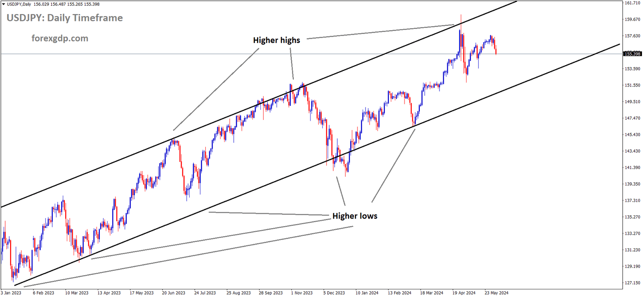644x297 pixels.
Task: Click the 149.510 price axis label
Action: click(x=632, y=102)
